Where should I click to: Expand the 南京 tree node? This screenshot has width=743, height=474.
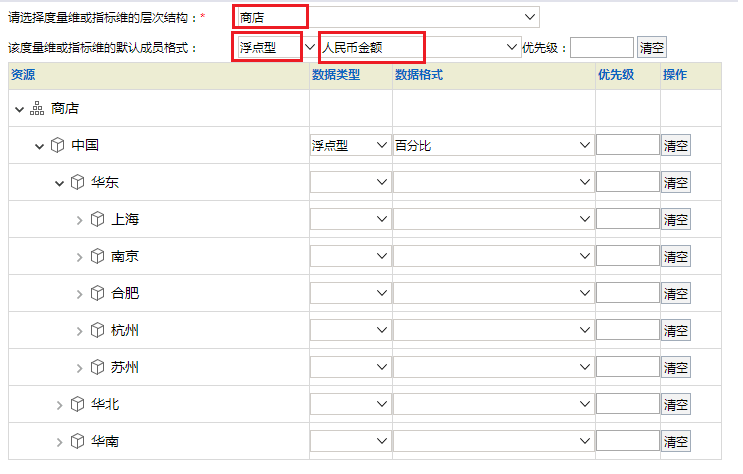79,257
